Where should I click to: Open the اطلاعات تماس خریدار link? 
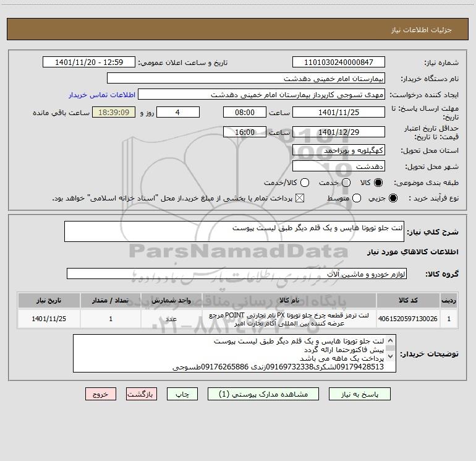tap(102, 95)
